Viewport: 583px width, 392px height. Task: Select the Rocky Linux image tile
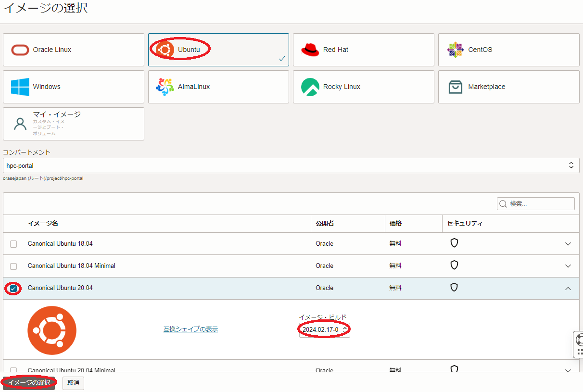(x=363, y=87)
